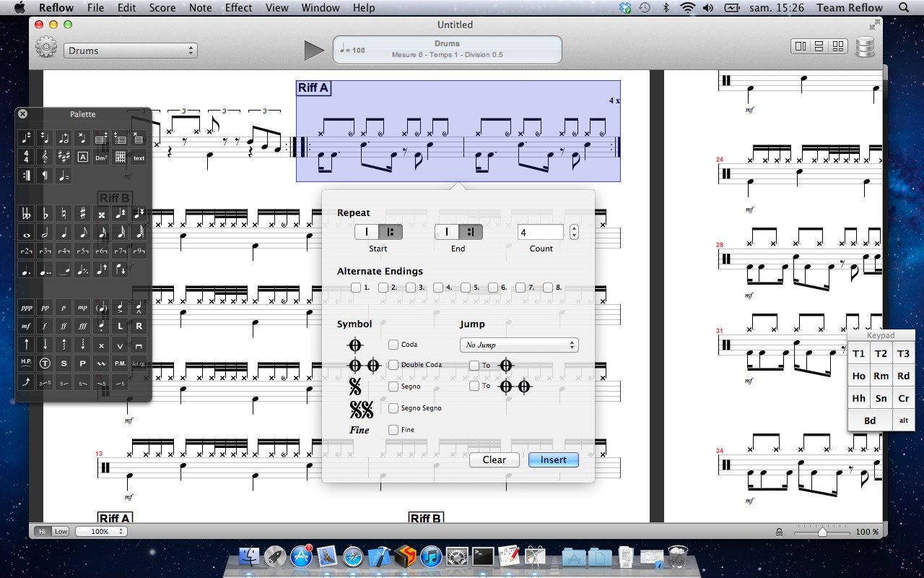Open Spotlight search in menu bar
Image resolution: width=924 pixels, height=578 pixels.
[x=905, y=8]
